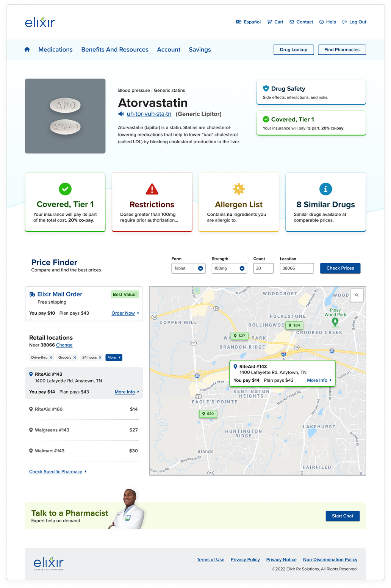This screenshot has width=391, height=588.
Task: Log Out of the account
Action: tap(354, 22)
